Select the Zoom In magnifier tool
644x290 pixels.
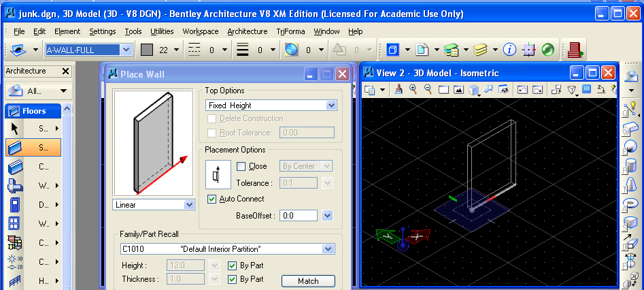(x=413, y=89)
